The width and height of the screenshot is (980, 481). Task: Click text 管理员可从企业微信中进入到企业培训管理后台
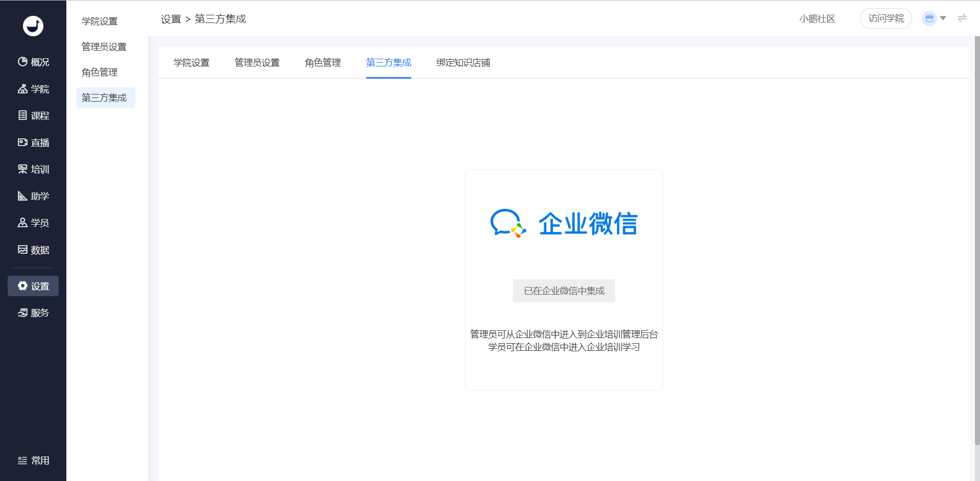coord(564,334)
